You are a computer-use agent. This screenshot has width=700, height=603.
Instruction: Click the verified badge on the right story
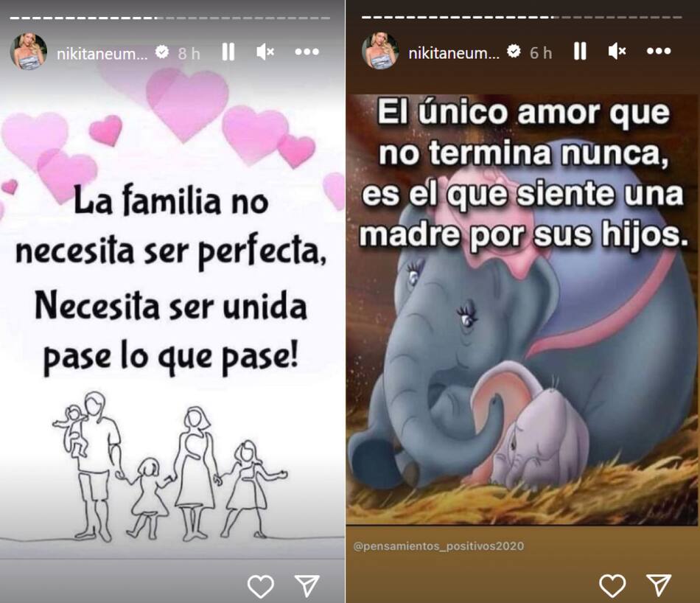[x=514, y=52]
